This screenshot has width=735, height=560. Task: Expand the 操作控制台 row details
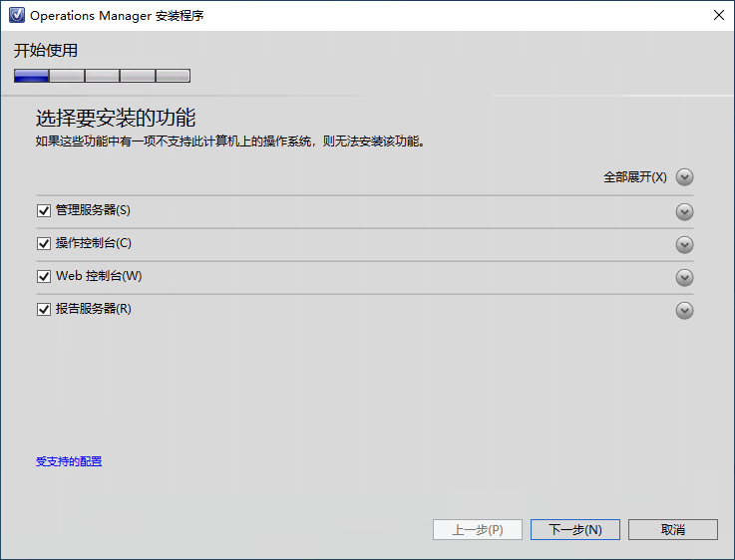tap(684, 245)
